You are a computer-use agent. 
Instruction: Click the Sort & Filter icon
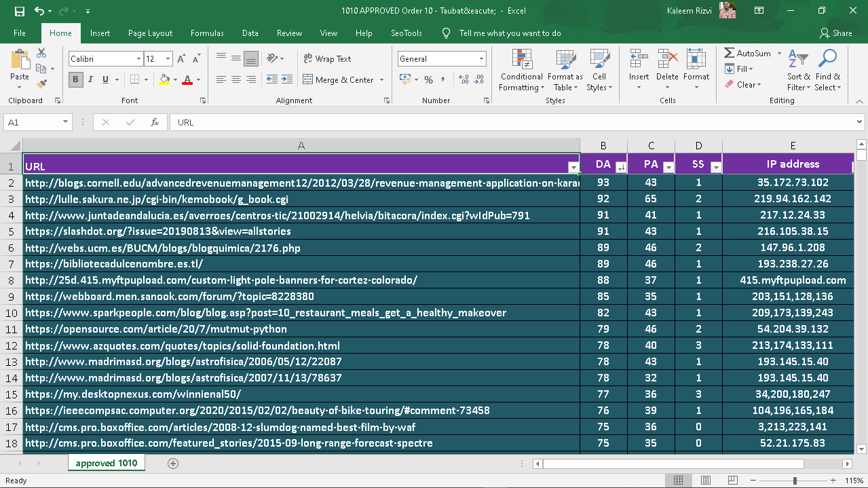click(x=798, y=71)
